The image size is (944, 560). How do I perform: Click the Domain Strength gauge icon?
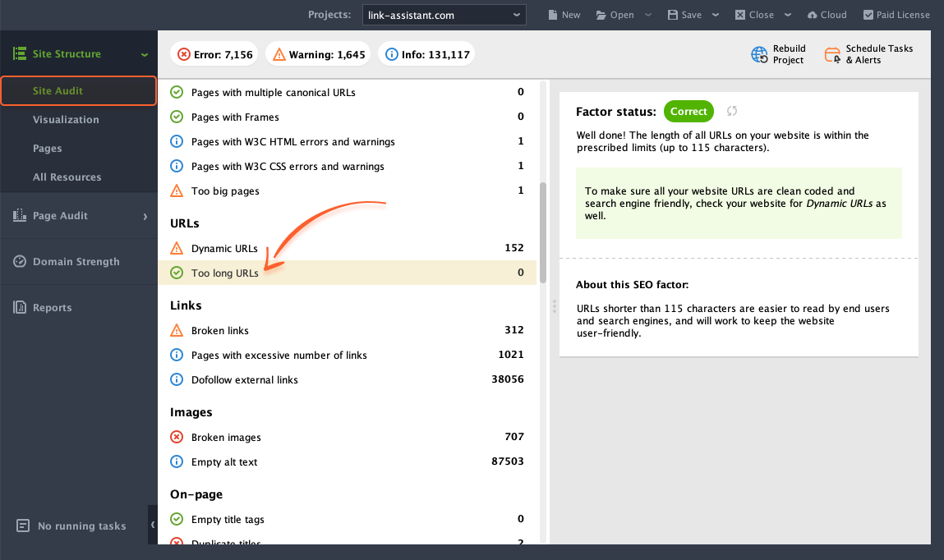(x=20, y=262)
